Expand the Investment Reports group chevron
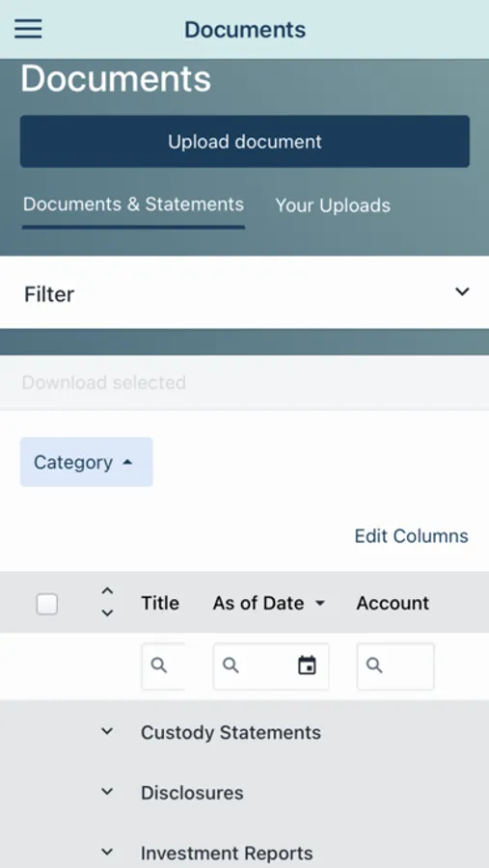The height and width of the screenshot is (868, 489). tap(107, 853)
